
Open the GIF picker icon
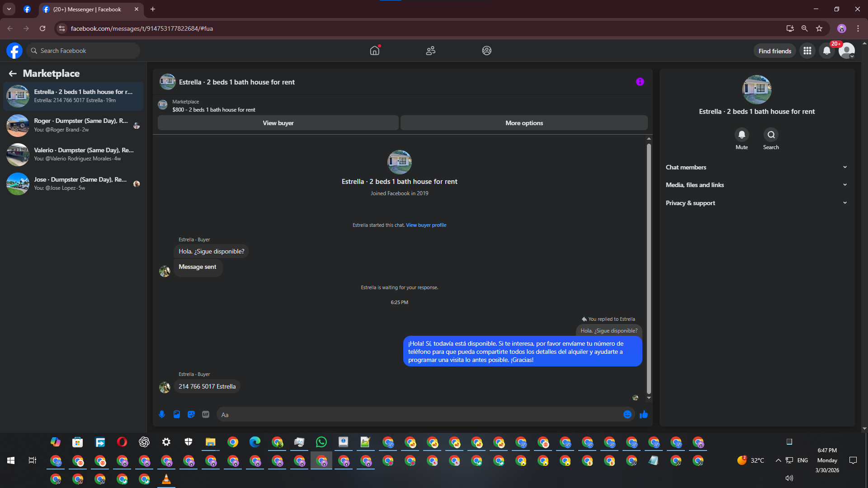click(x=206, y=414)
